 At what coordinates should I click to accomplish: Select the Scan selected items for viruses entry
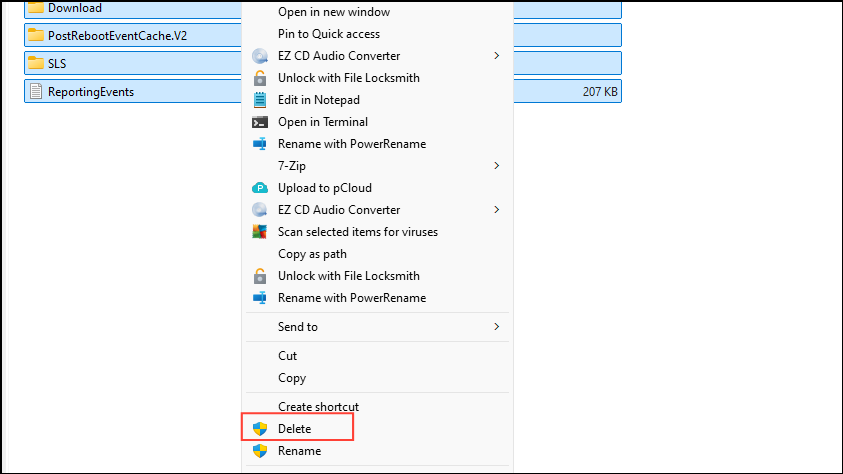click(x=358, y=232)
